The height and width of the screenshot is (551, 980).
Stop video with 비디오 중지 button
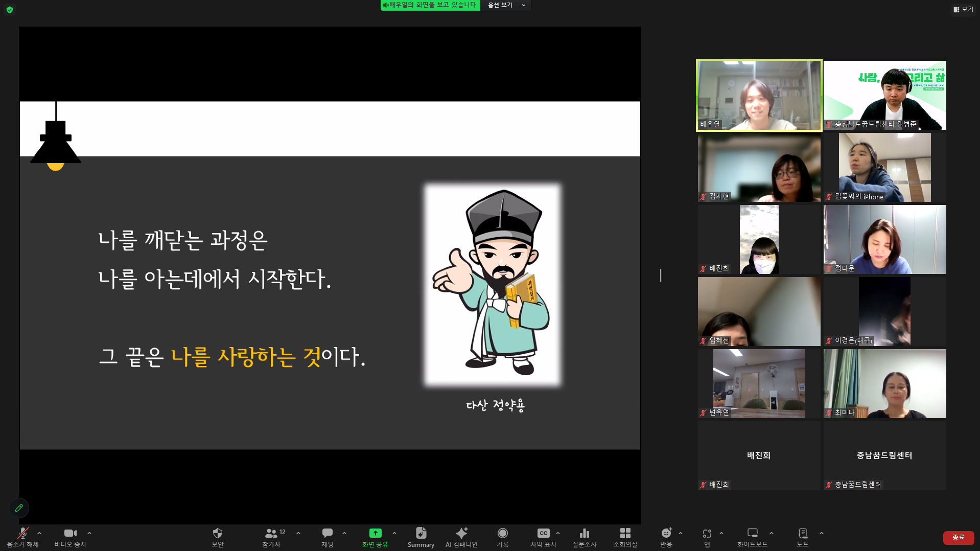coord(70,537)
